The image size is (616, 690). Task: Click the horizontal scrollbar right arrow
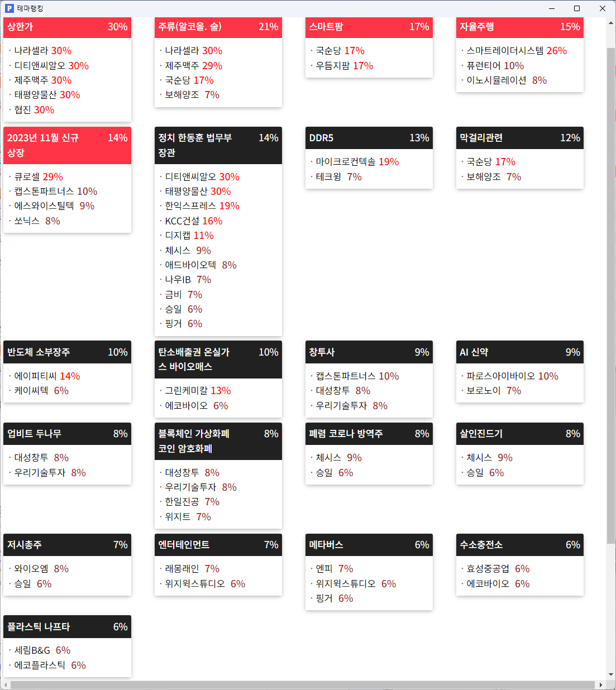click(x=601, y=685)
